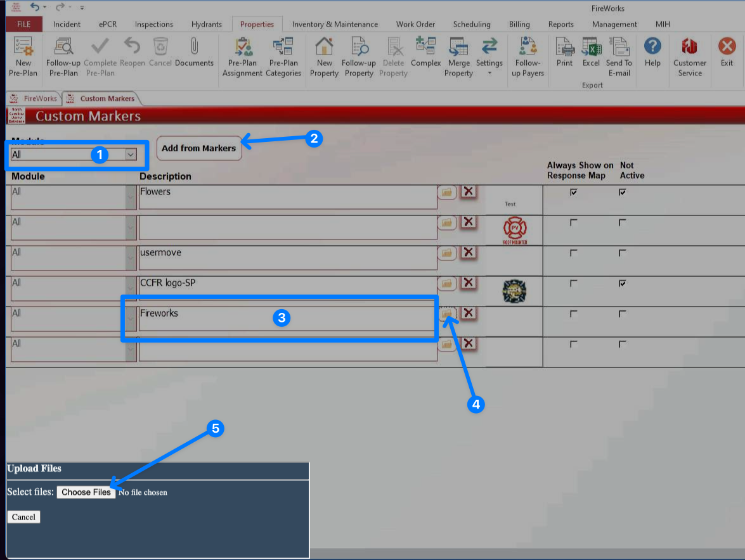Open the Complex tool
745x560 pixels.
[425, 52]
